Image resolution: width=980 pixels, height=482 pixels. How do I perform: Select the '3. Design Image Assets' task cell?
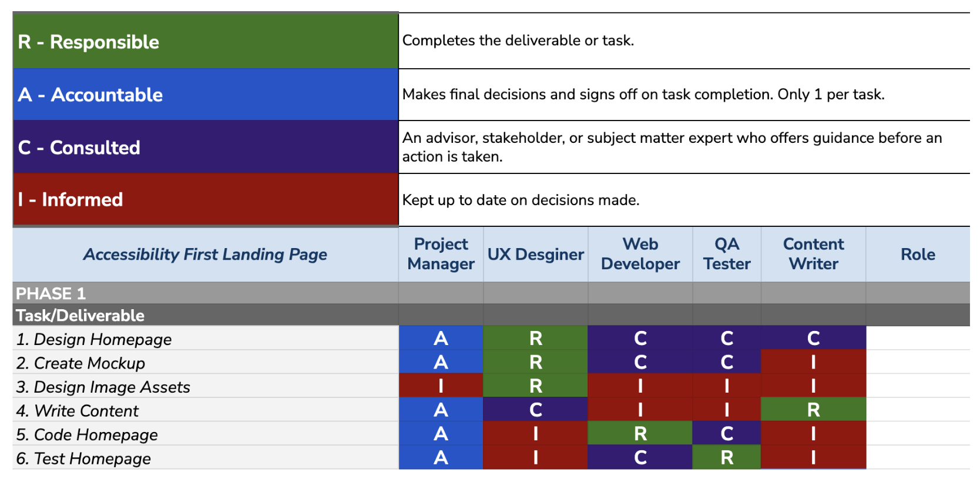coord(206,386)
